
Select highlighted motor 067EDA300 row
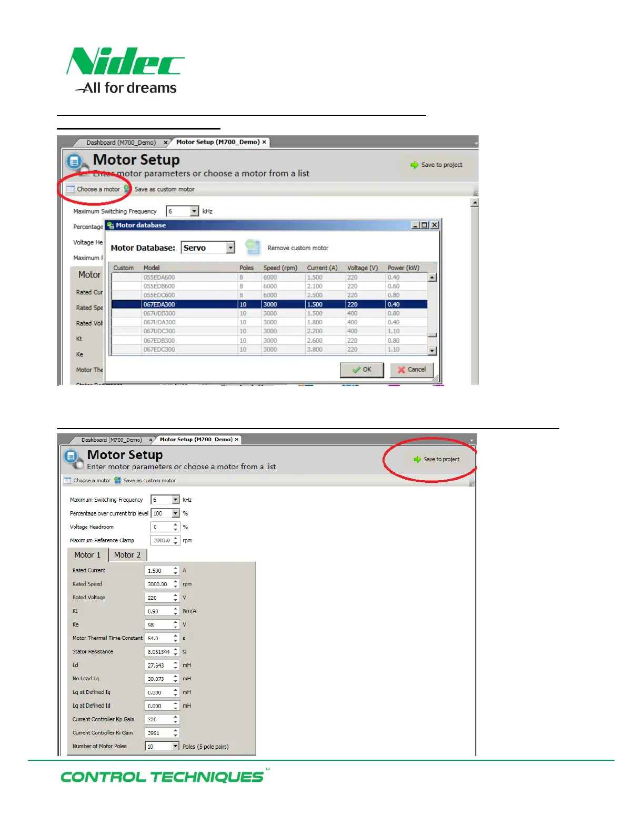pyautogui.click(x=269, y=304)
